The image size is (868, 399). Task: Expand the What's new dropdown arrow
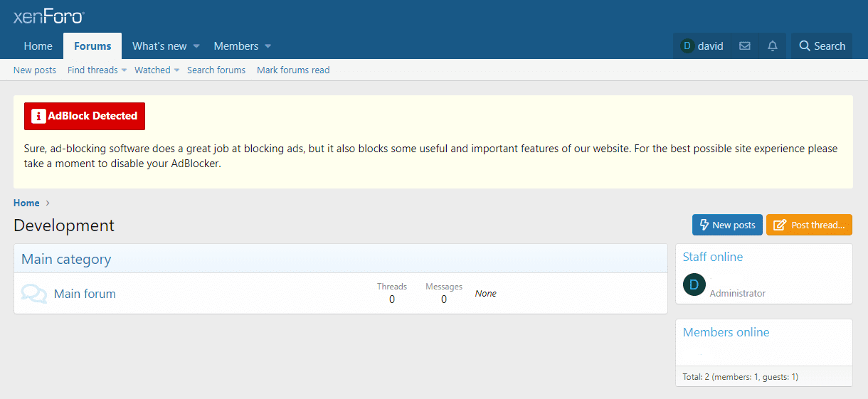pos(196,46)
